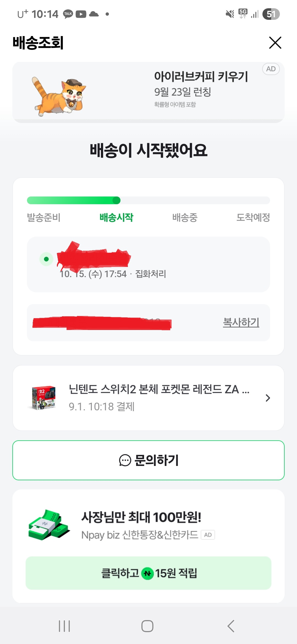The image size is (297, 644).
Task: Tap the chat bubble icon in 문의하기
Action: (x=125, y=460)
